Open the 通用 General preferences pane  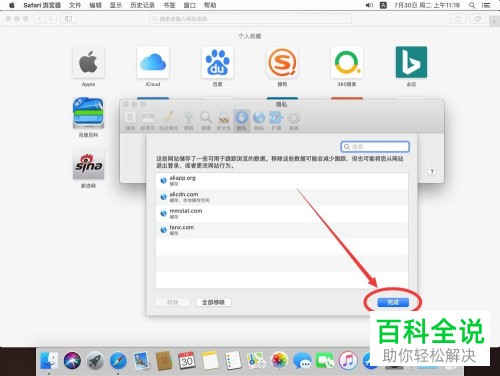coord(130,121)
